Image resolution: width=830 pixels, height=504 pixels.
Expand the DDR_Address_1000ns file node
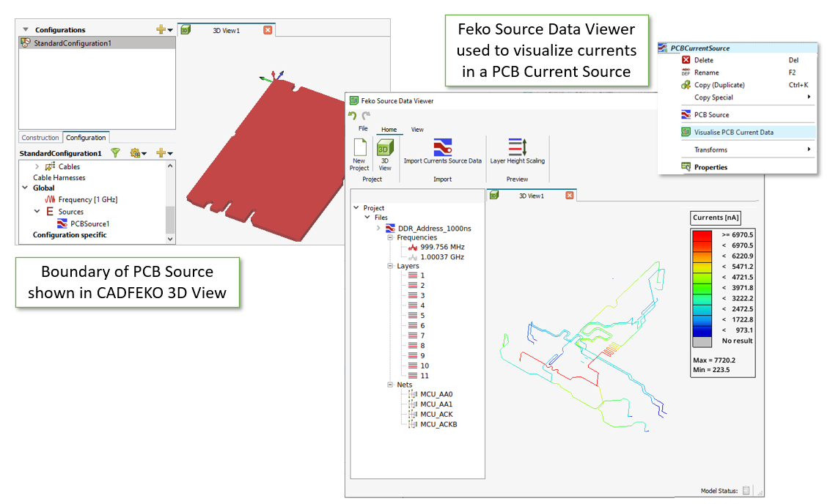click(378, 228)
